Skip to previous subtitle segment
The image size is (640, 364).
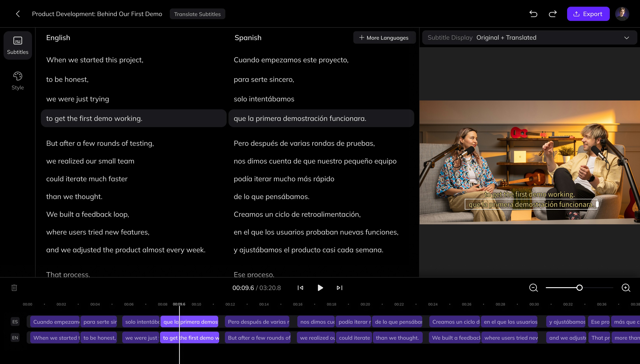(x=300, y=288)
